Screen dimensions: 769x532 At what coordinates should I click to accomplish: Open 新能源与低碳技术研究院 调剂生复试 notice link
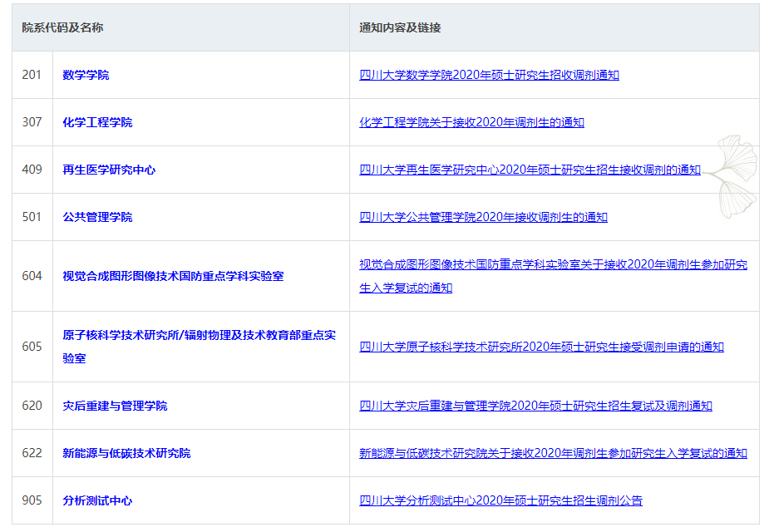(x=553, y=453)
